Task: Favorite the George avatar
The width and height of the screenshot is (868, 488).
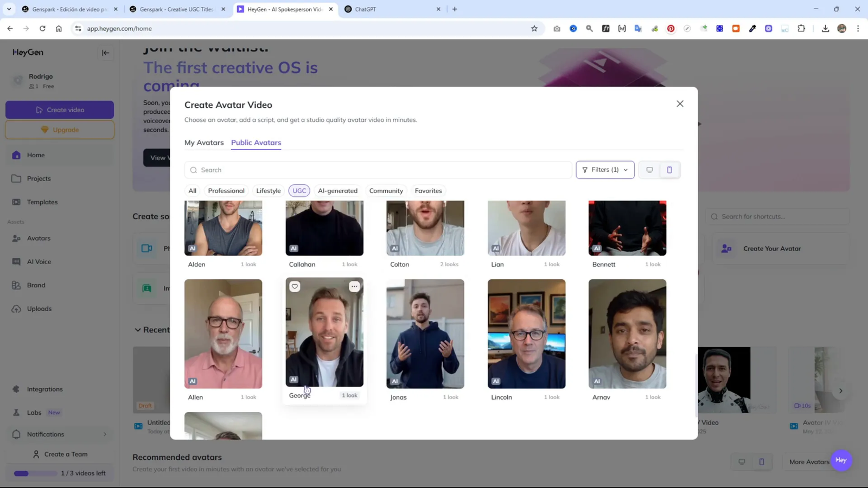Action: click(x=295, y=286)
